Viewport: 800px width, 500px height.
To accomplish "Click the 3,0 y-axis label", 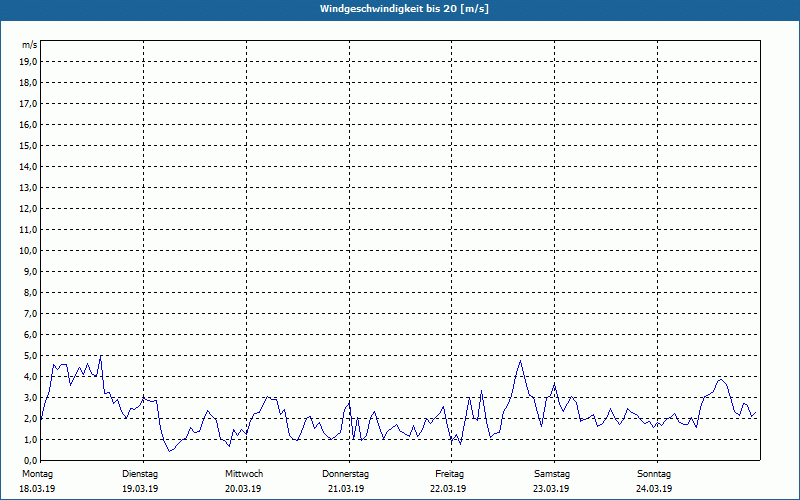I will pyautogui.click(x=30, y=397).
